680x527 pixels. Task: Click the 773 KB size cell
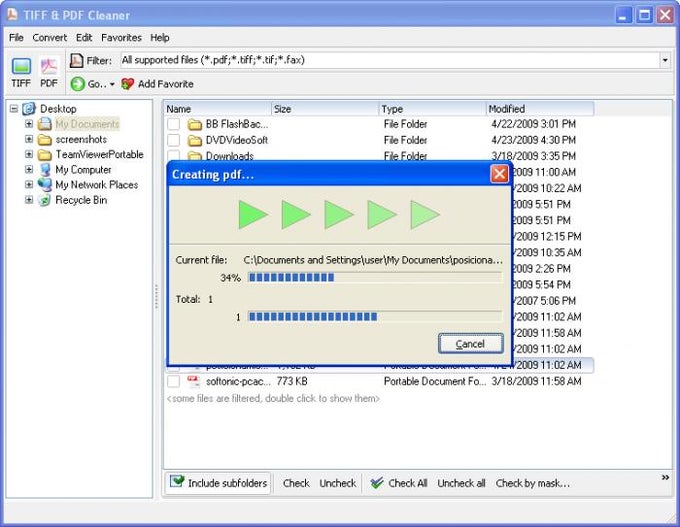coord(292,381)
